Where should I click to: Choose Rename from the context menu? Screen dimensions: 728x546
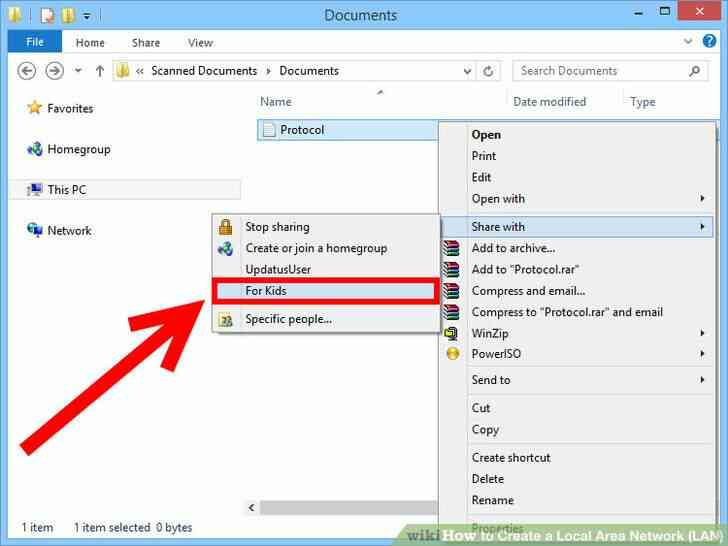pos(493,500)
